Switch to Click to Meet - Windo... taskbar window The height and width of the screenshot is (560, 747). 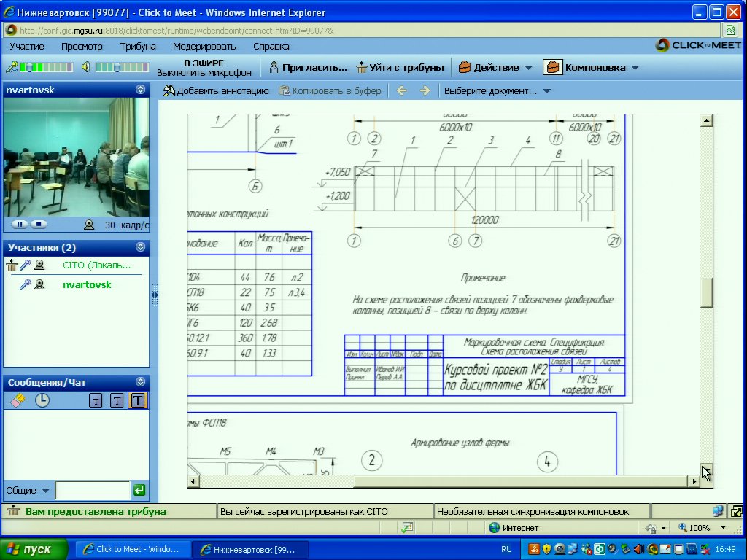(133, 549)
